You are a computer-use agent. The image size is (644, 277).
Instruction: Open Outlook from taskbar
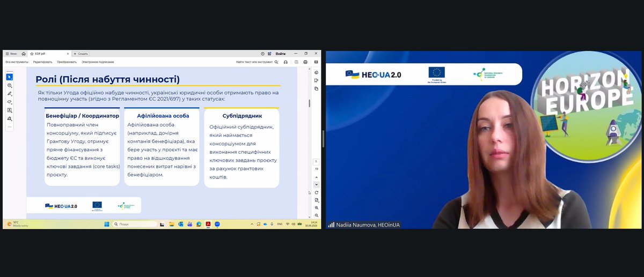click(x=181, y=224)
